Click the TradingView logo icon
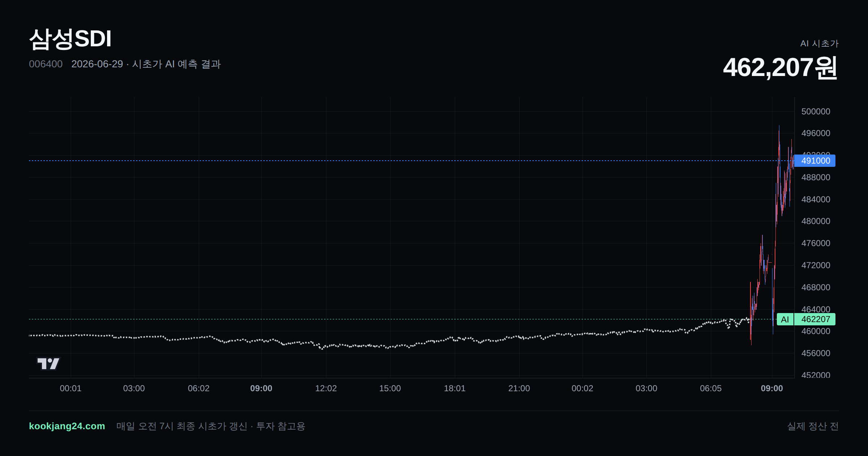 pos(48,363)
